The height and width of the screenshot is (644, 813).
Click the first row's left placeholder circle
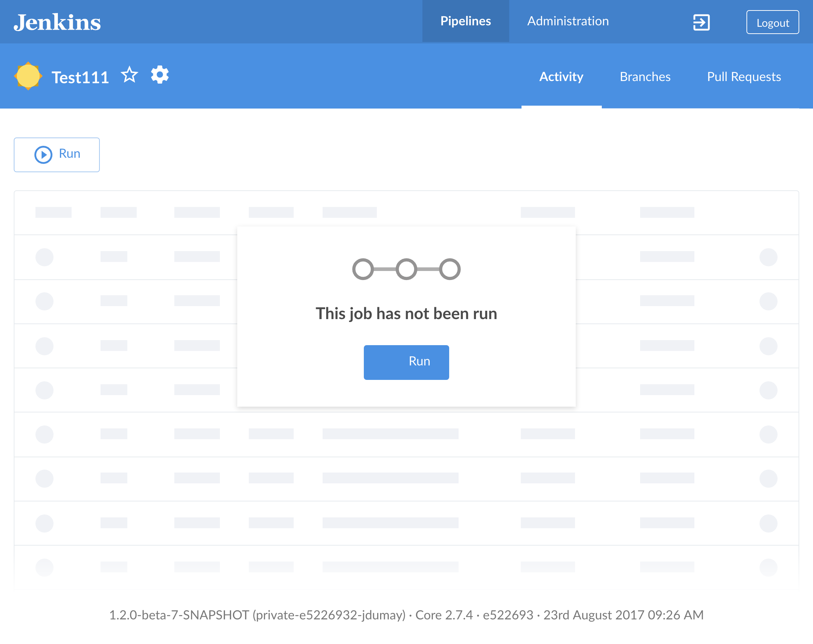click(44, 257)
